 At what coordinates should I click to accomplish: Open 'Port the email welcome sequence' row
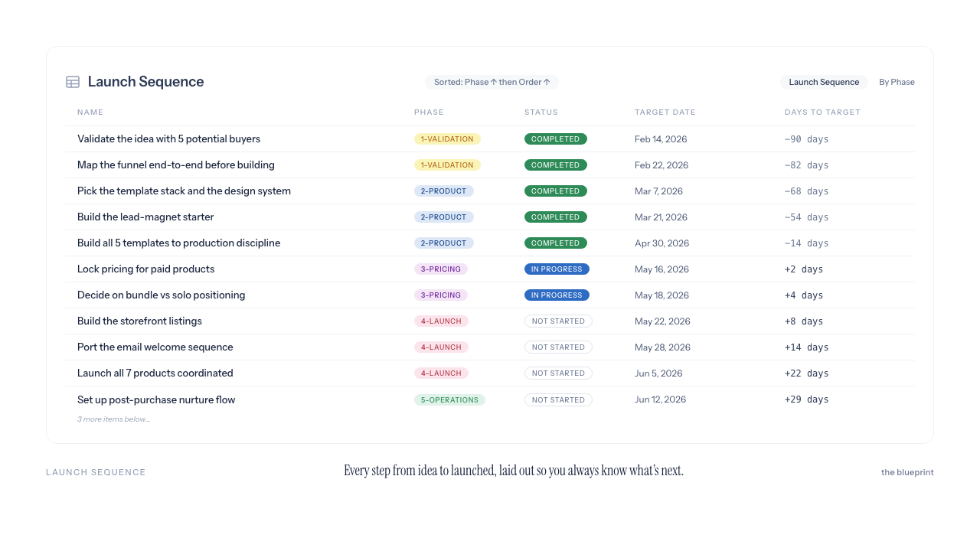[x=490, y=347]
